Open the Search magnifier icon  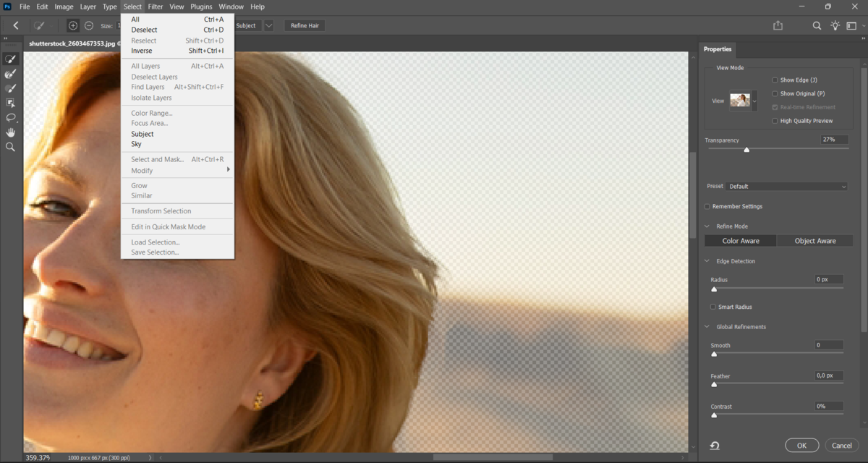click(817, 25)
